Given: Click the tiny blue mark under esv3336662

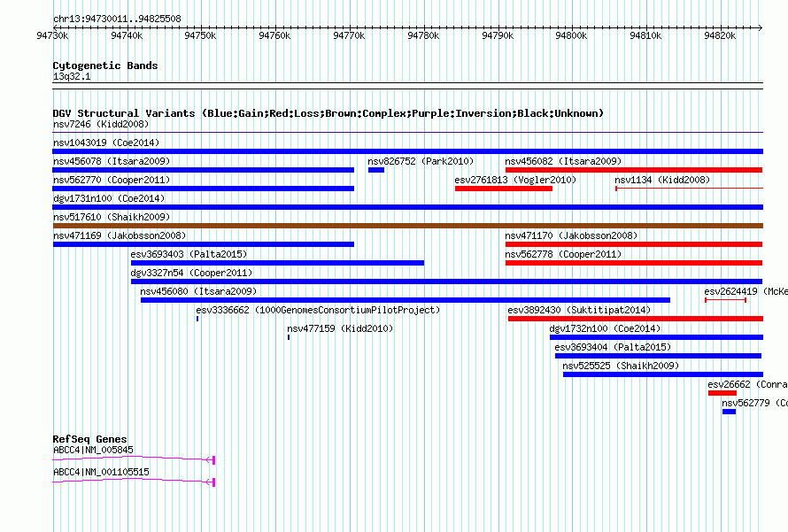Looking at the screenshot, I should 197,319.
